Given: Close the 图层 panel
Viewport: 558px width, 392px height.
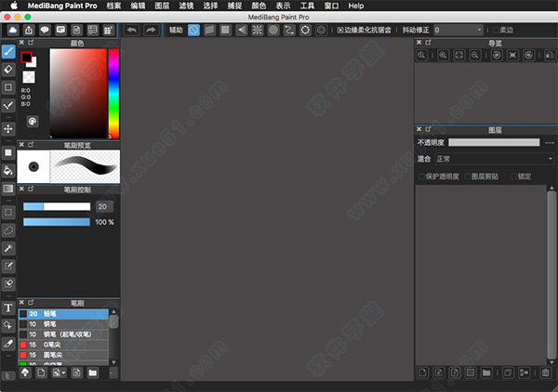Looking at the screenshot, I should click(x=419, y=129).
